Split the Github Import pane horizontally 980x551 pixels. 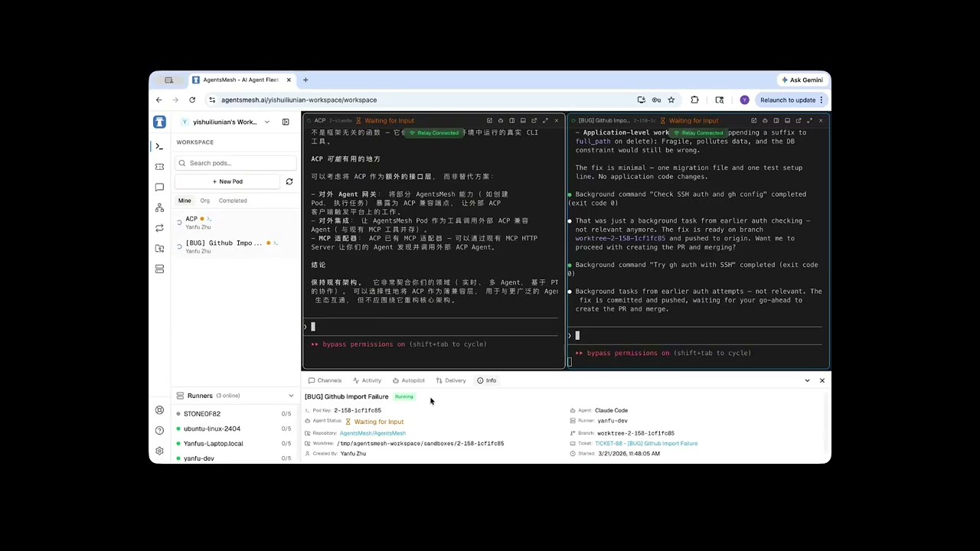[x=787, y=120]
